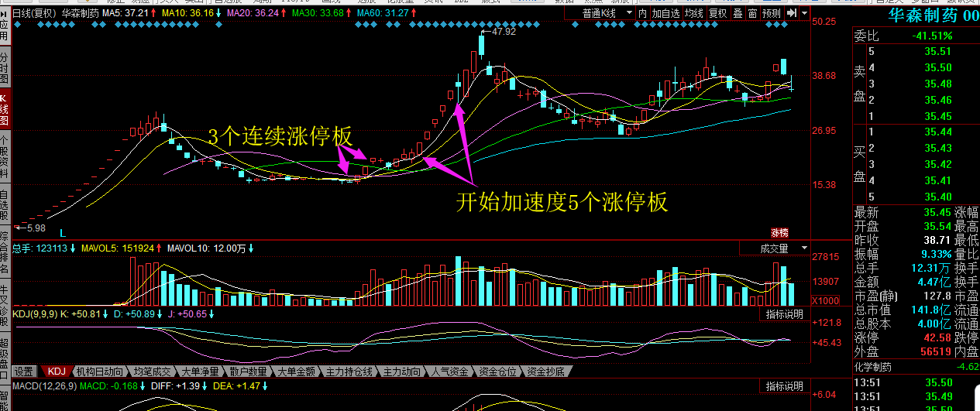Click the 委比 -41.51% value
The height and width of the screenshot is (411, 980).
(x=932, y=36)
